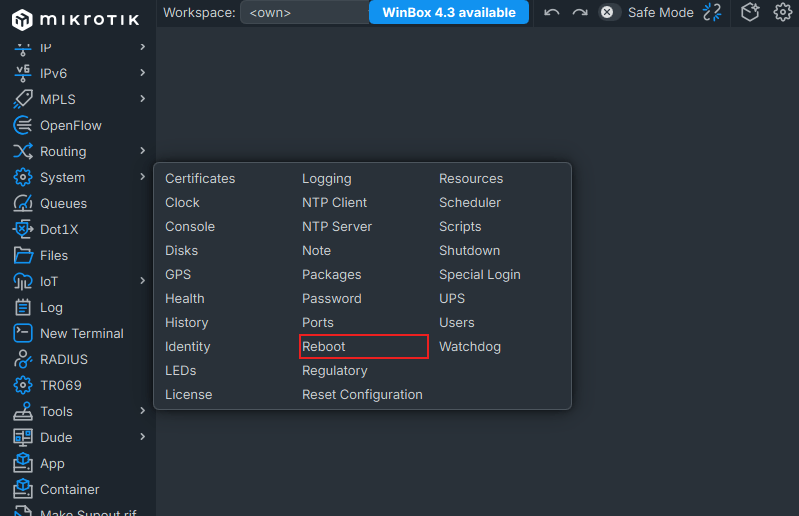Click the MikroTik logo

coord(75,19)
